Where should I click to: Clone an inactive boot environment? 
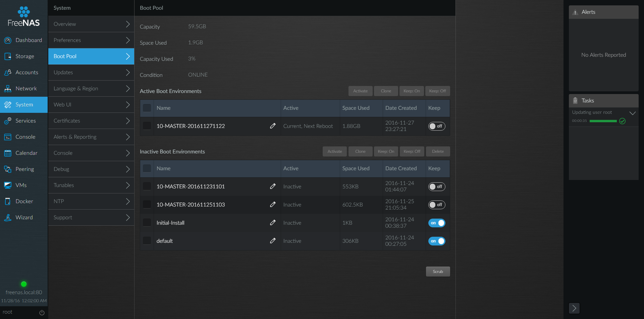[360, 151]
